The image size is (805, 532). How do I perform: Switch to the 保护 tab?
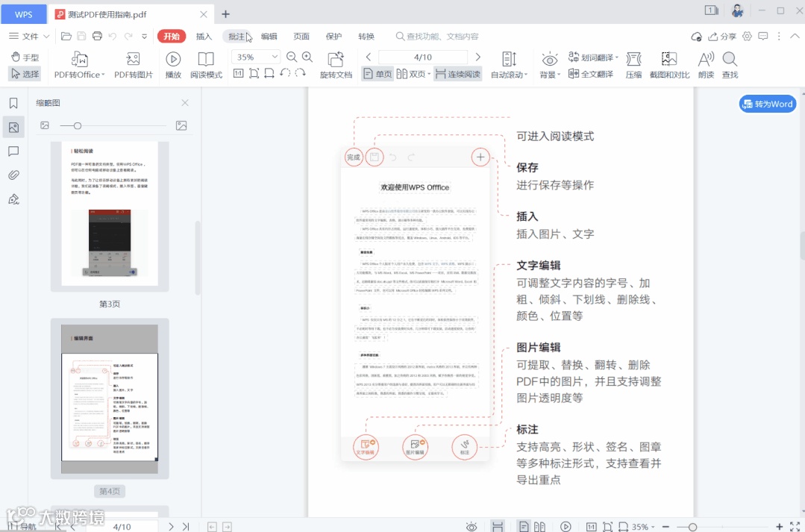point(333,36)
